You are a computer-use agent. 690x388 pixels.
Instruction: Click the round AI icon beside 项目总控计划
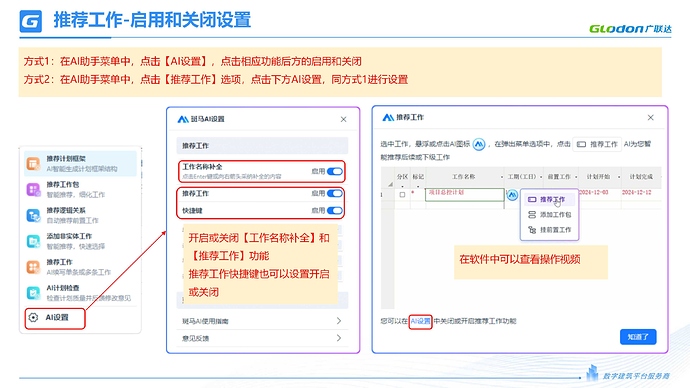click(512, 194)
